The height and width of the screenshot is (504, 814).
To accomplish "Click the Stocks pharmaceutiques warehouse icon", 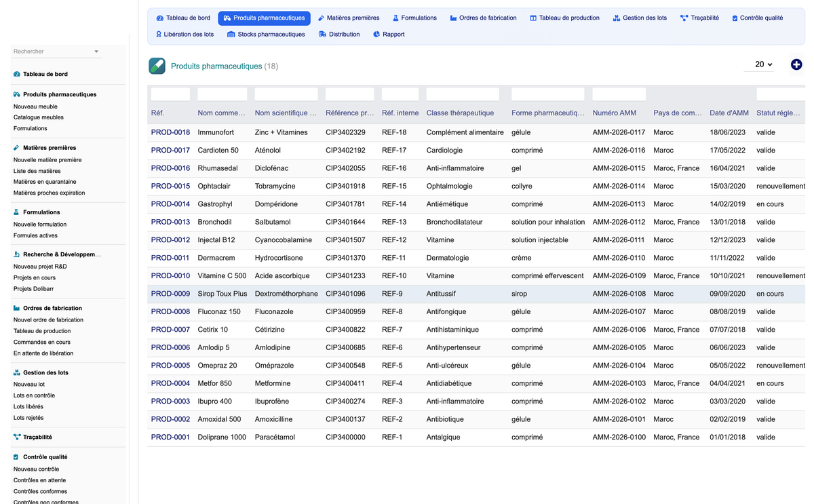I will click(x=231, y=35).
